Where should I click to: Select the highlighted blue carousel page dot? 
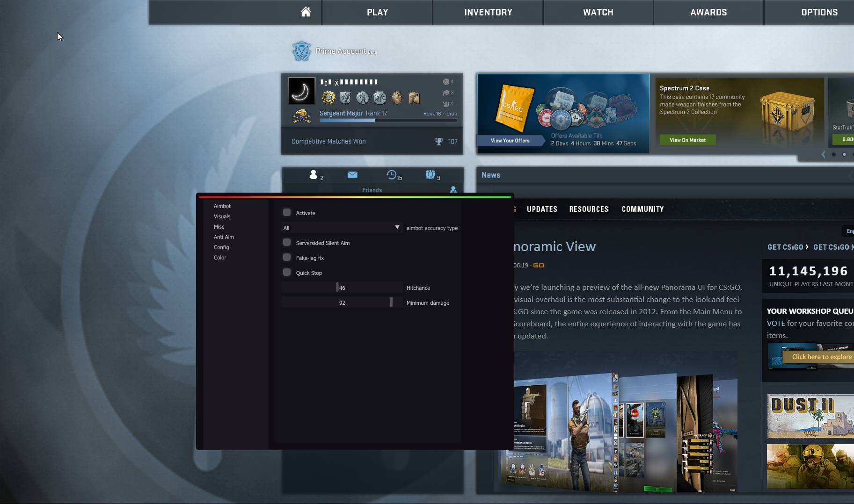tap(844, 154)
